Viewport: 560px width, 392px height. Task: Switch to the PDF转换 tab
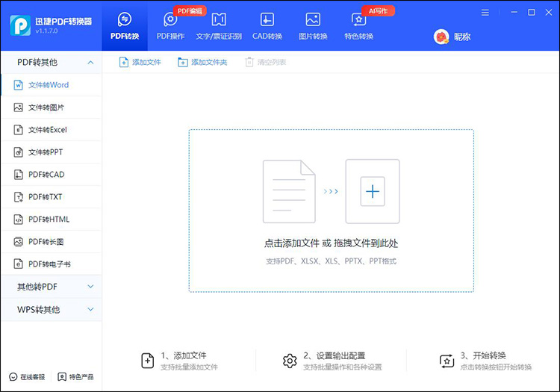click(x=125, y=25)
